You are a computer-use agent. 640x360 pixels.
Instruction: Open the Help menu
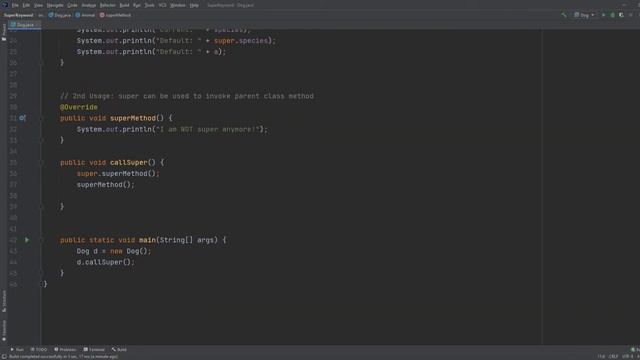coord(194,5)
